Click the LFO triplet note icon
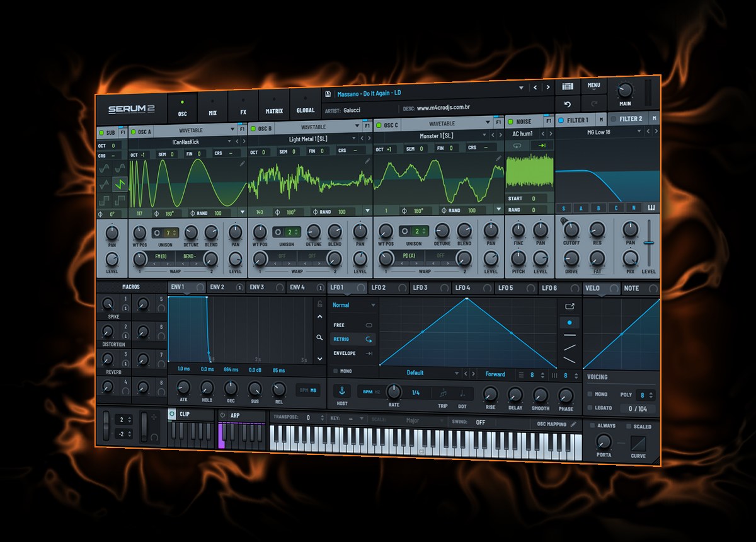 443,393
